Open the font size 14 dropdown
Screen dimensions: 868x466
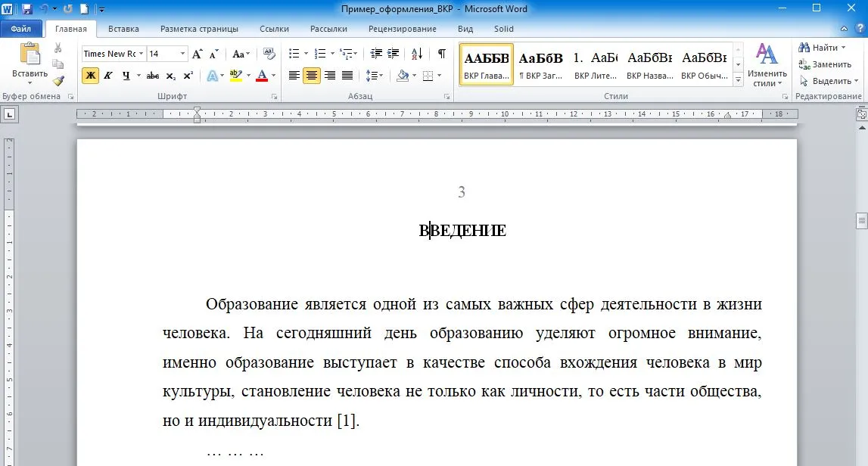click(182, 54)
